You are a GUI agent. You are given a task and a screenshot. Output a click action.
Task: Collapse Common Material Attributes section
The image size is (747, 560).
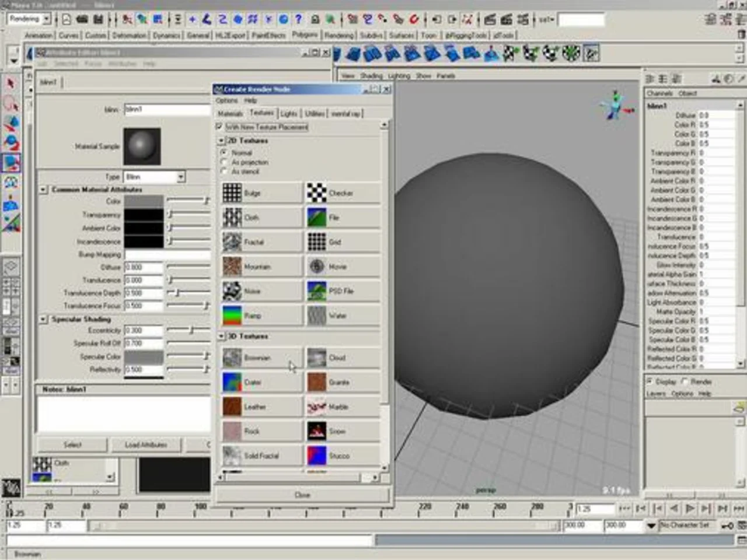pos(43,190)
